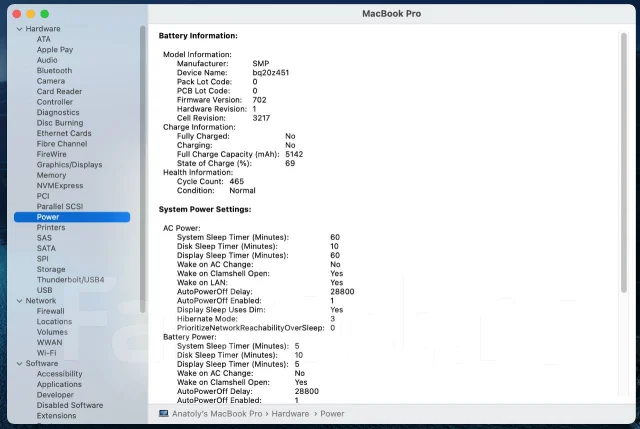Click the laptop icon in path bar
The image size is (640, 429).
click(164, 413)
